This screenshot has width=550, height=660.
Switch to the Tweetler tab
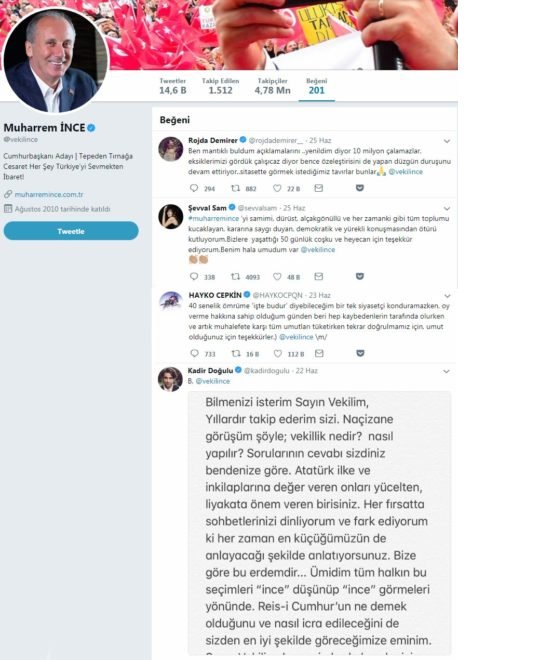click(173, 86)
